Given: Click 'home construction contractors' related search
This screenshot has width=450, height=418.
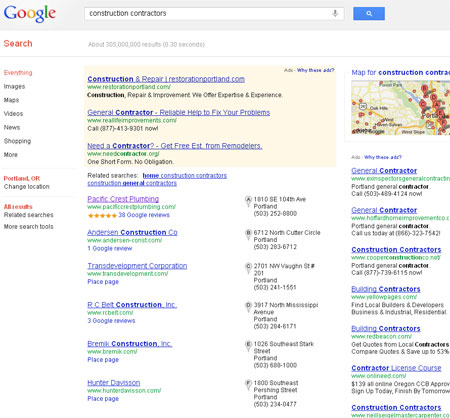Looking at the screenshot, I should coord(185,176).
